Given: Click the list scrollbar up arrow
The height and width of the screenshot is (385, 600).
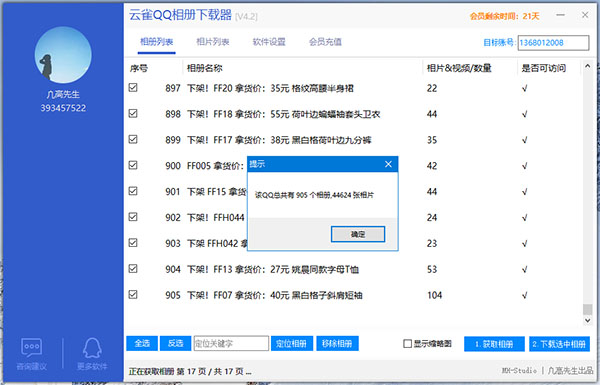Looking at the screenshot, I should (587, 66).
